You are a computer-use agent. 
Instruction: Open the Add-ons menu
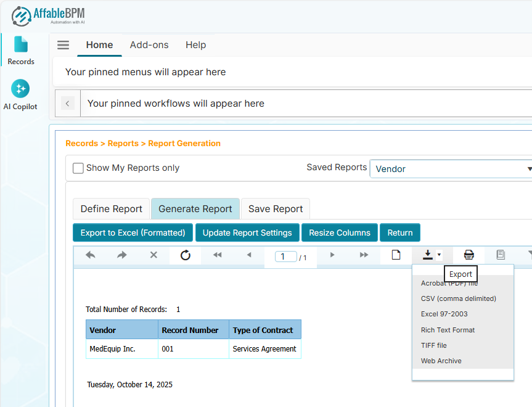149,44
